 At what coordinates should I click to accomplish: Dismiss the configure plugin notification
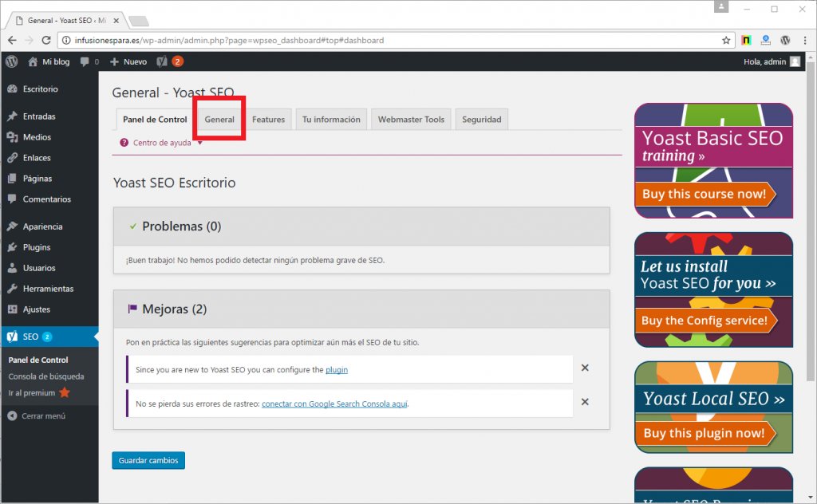click(x=585, y=368)
